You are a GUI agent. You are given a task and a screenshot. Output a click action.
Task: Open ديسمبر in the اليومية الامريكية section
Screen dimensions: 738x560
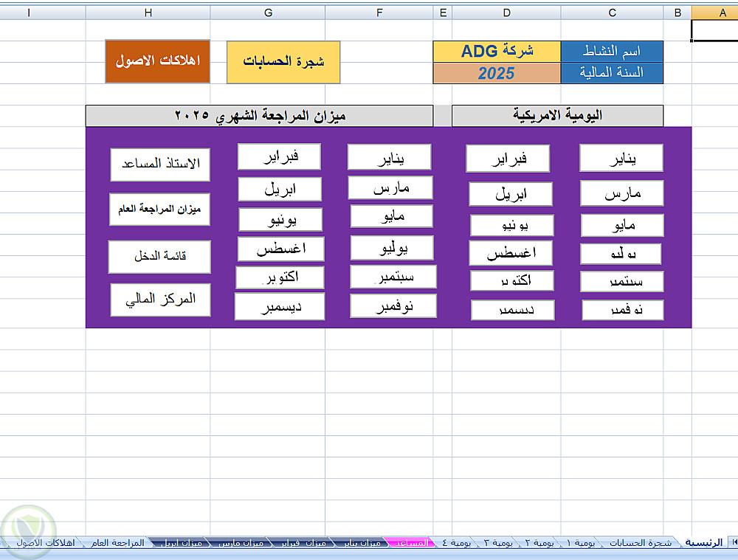(x=513, y=310)
